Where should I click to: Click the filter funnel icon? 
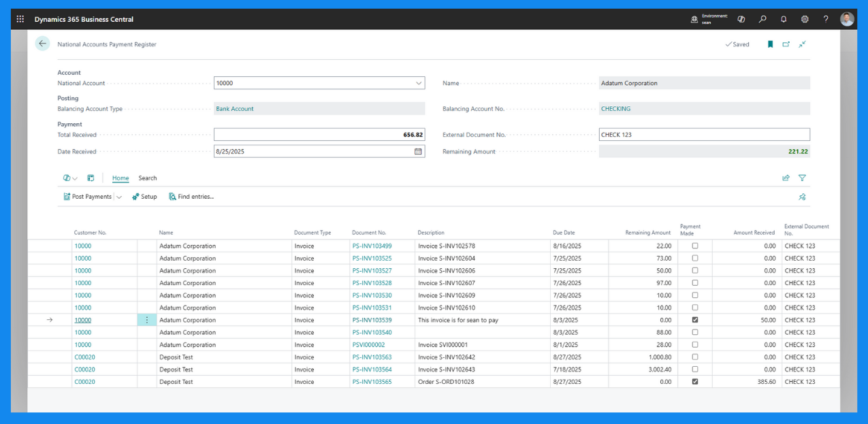[802, 178]
